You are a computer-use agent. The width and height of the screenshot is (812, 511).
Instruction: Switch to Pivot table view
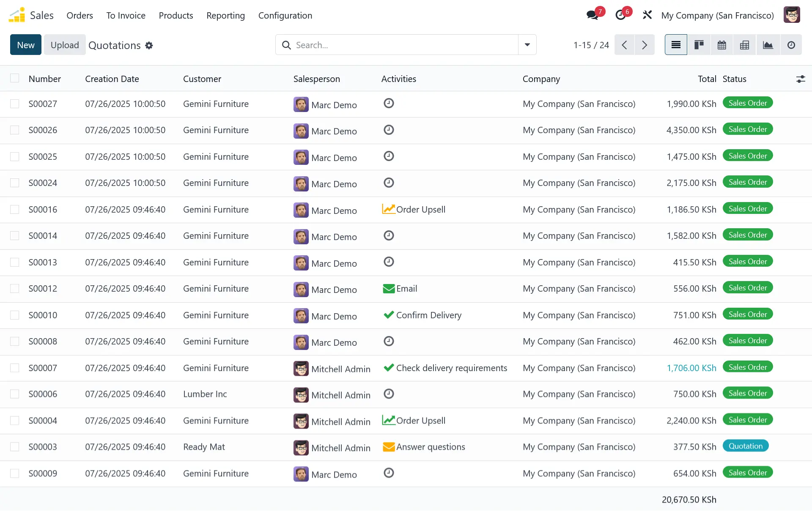click(744, 45)
